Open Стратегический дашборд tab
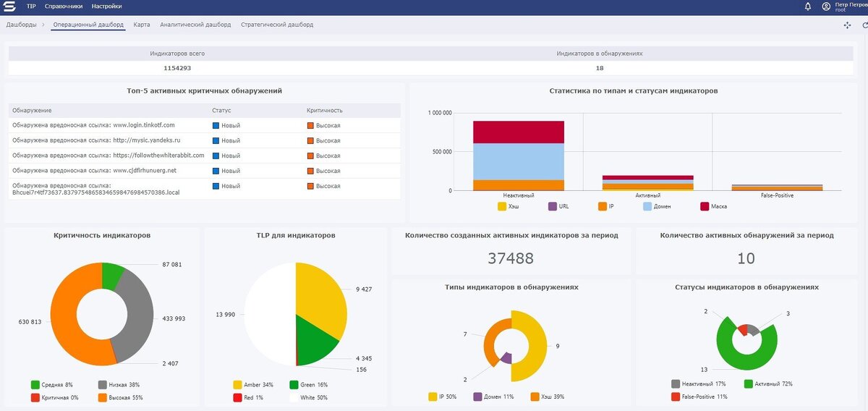Viewport: 868px width, 411px height. coord(277,25)
